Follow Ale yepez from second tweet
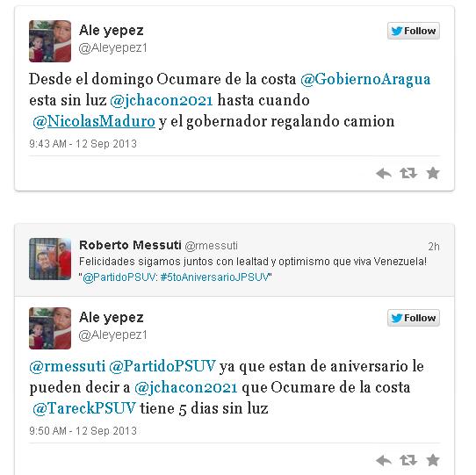Screen dimensions: 476x475 (x=414, y=318)
